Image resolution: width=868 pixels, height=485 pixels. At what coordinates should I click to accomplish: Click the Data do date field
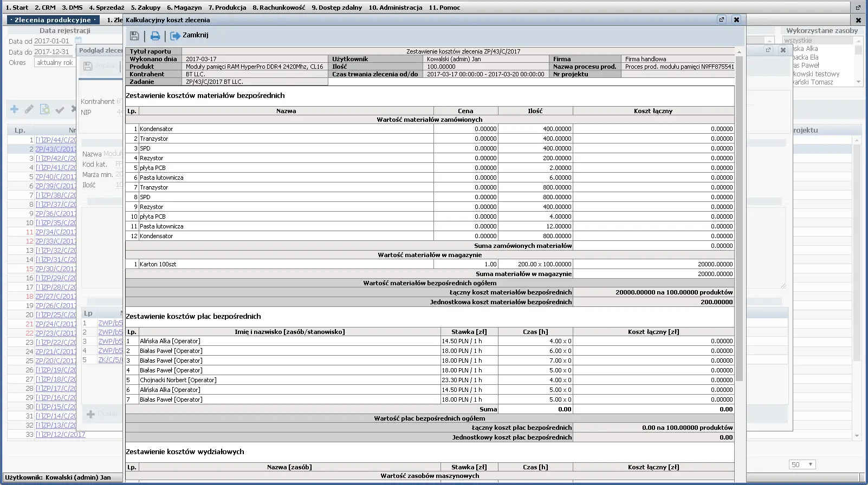(52, 52)
